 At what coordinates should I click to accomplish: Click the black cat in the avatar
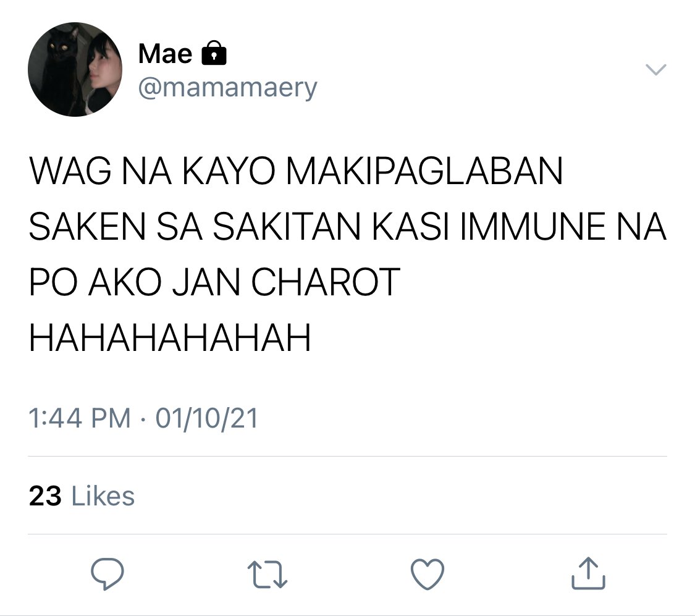coord(57,71)
